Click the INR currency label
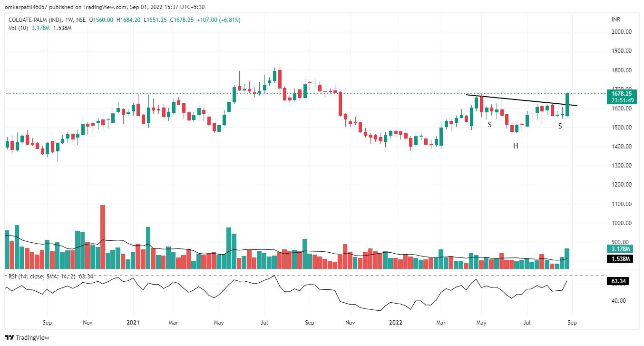644x346 pixels. (x=616, y=20)
